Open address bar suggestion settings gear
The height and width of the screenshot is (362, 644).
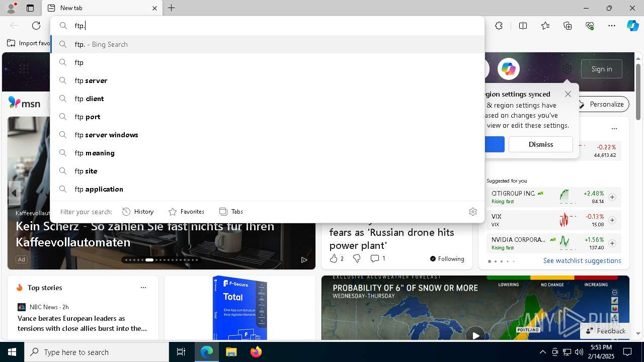(x=472, y=212)
